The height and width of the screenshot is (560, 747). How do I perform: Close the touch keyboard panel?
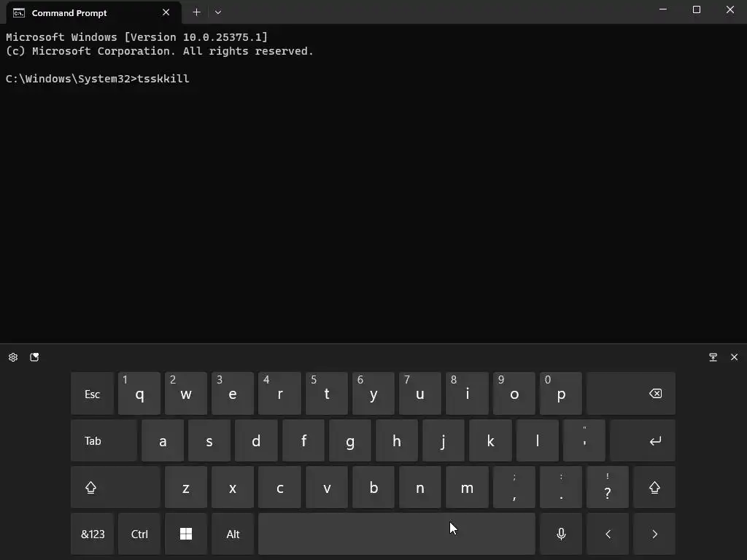click(x=734, y=357)
